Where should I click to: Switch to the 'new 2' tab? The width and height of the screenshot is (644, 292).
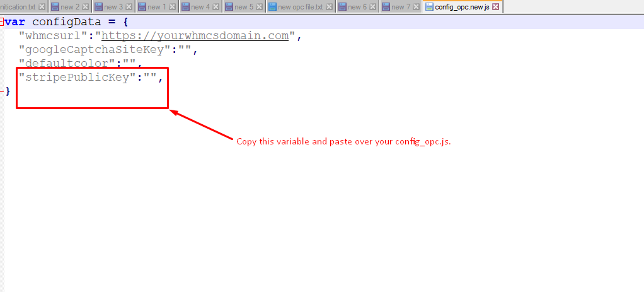[x=70, y=7]
